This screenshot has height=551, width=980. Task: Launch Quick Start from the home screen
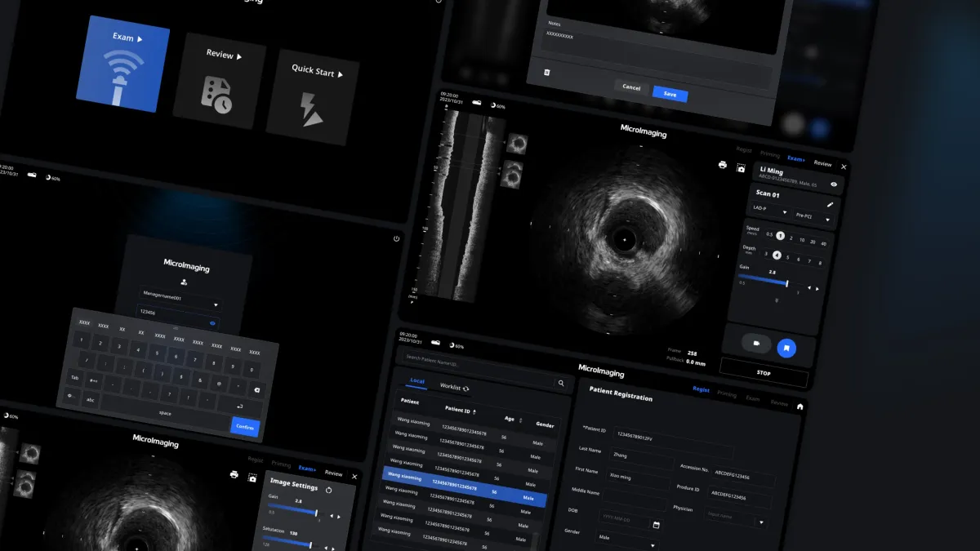click(314, 97)
